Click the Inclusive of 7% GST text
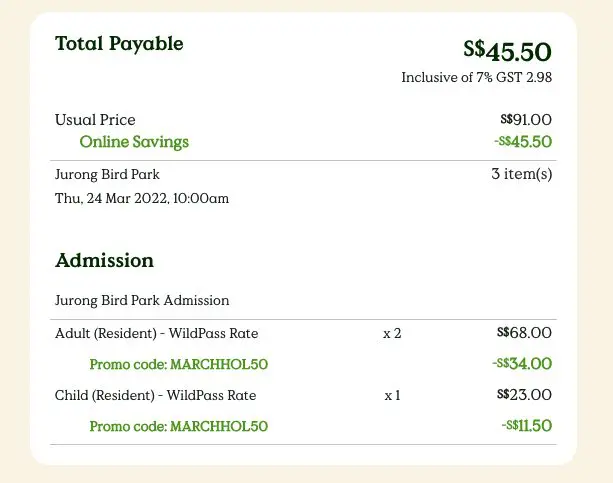 (476, 77)
